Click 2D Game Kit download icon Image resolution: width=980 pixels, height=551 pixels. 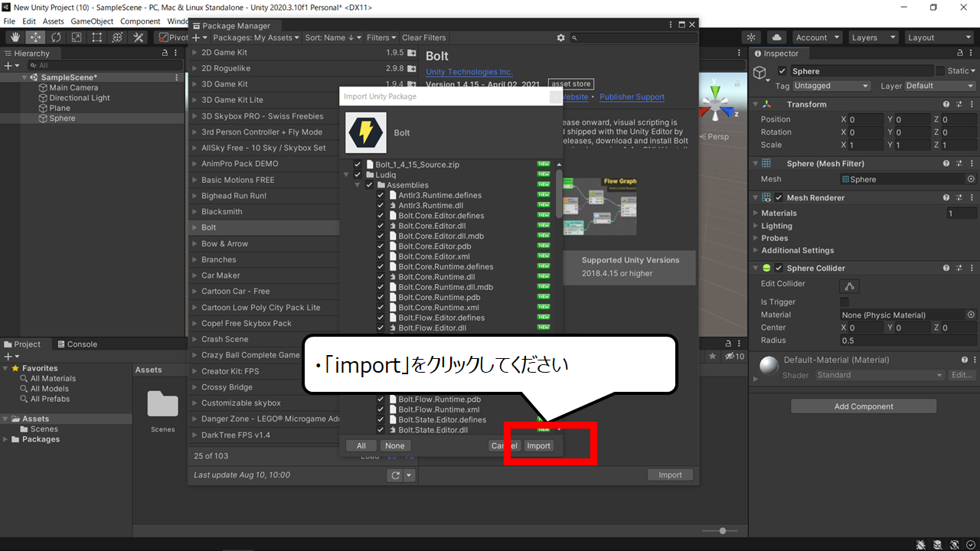coord(412,53)
